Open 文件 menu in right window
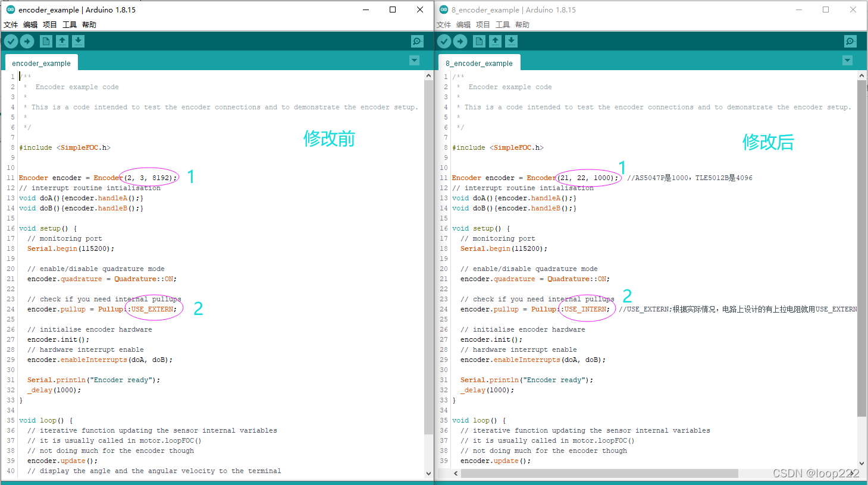Viewport: 868px width, 485px height. (x=444, y=24)
